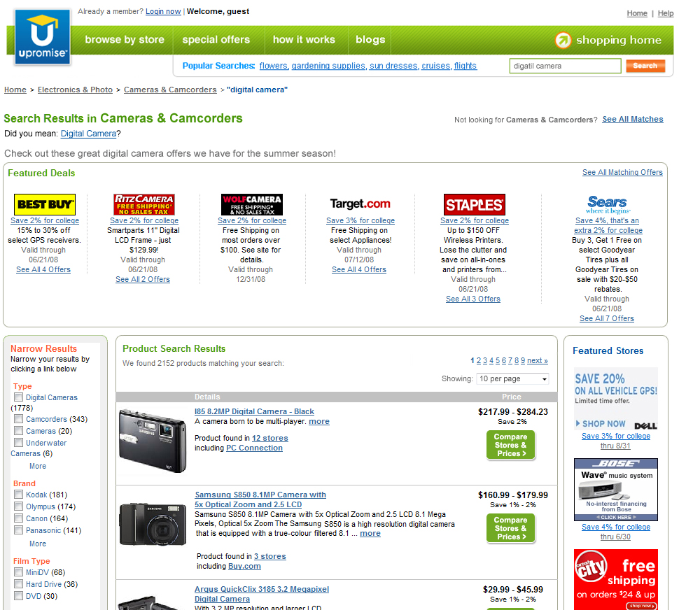
Task: Expand Samsung S850 description with more link
Action: tap(370, 533)
